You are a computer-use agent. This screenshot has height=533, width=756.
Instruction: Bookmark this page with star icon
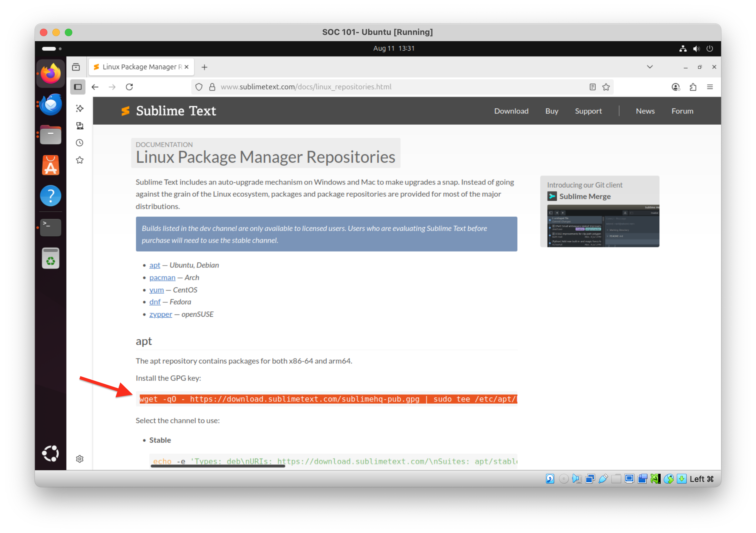(x=606, y=87)
